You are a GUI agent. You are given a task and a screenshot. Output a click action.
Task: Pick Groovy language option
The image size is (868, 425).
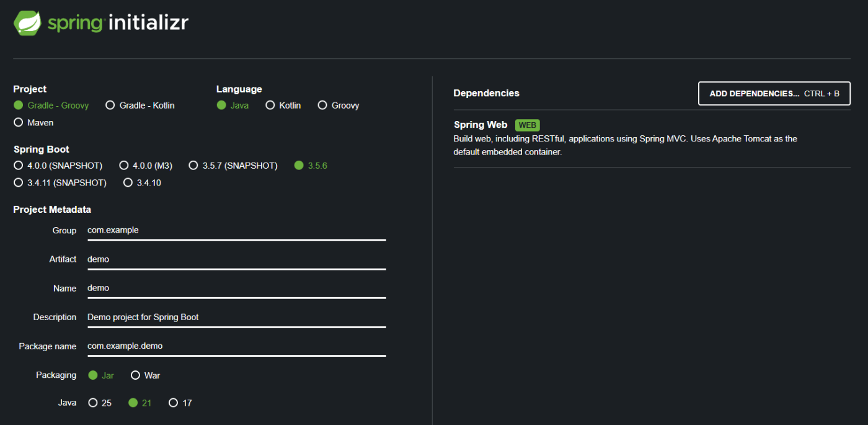(339, 105)
